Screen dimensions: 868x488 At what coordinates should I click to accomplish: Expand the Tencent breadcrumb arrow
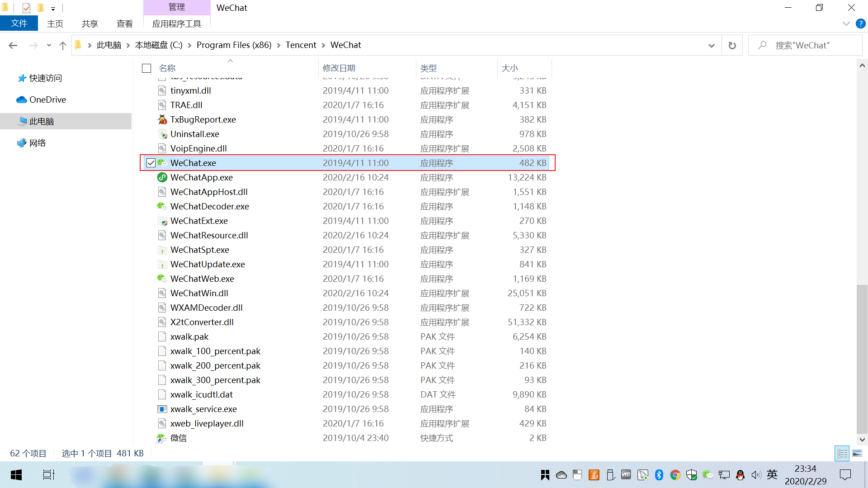point(324,45)
